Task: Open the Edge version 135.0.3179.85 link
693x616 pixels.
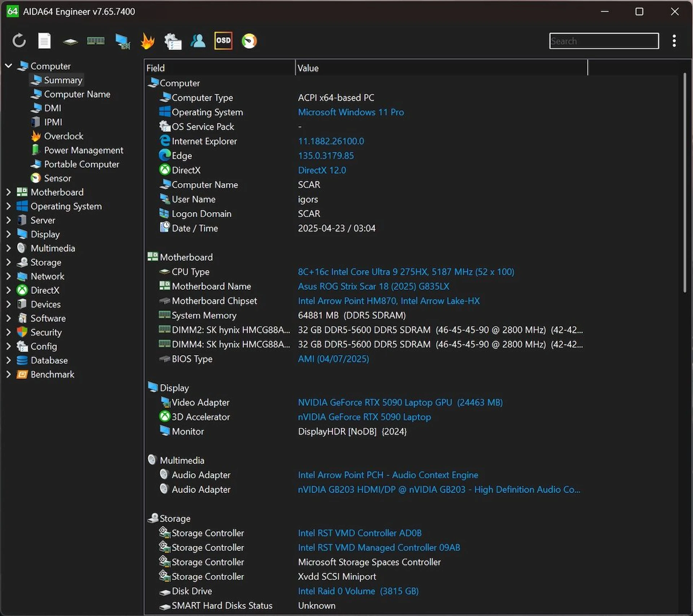Action: [326, 156]
